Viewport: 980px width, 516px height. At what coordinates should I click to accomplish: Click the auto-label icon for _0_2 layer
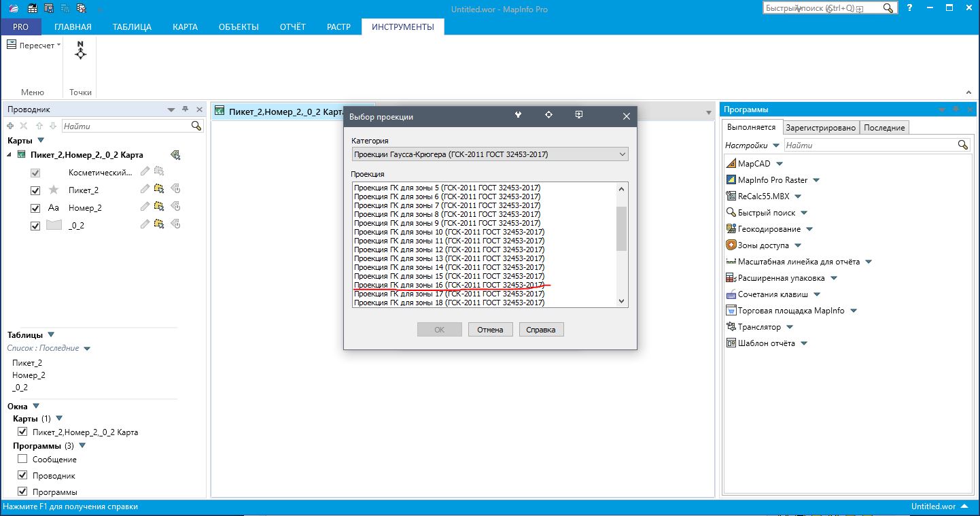coord(175,224)
